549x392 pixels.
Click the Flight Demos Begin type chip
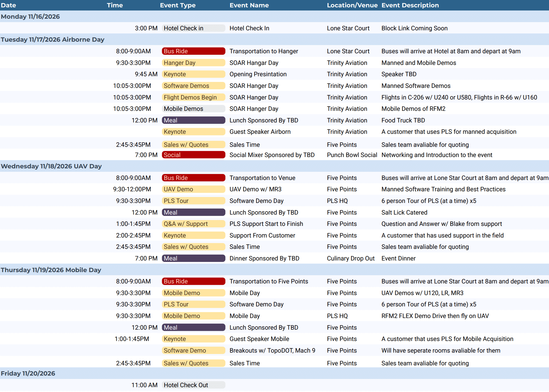pos(194,98)
